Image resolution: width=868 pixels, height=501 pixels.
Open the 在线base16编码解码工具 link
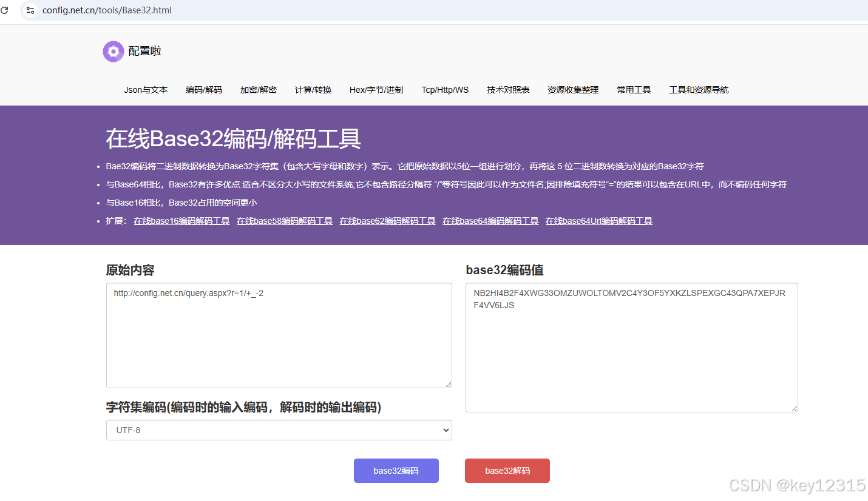pos(181,221)
